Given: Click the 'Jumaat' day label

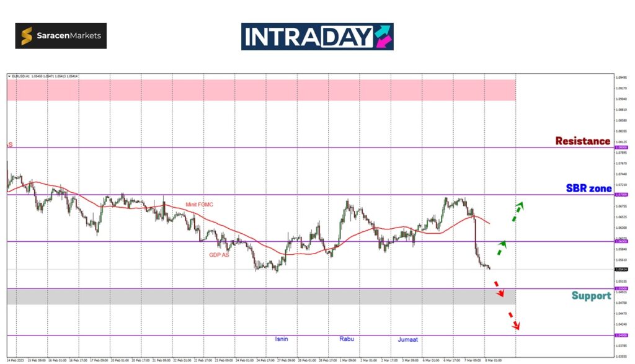Looking at the screenshot, I should click(x=408, y=340).
